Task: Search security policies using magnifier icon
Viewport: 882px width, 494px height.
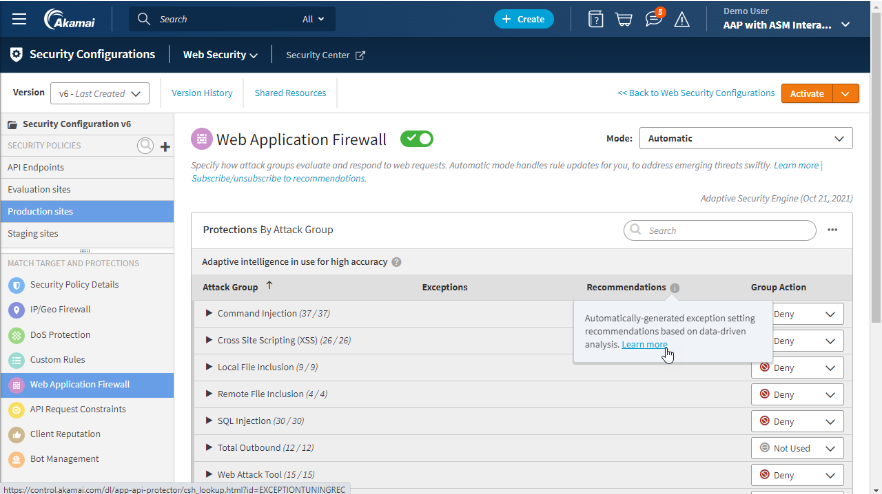Action: click(x=146, y=146)
